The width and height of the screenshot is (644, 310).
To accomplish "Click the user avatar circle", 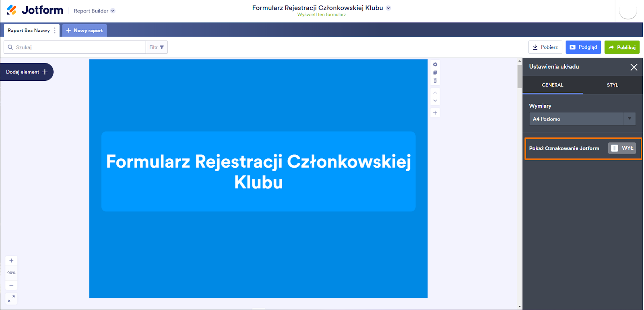I will pos(628,11).
